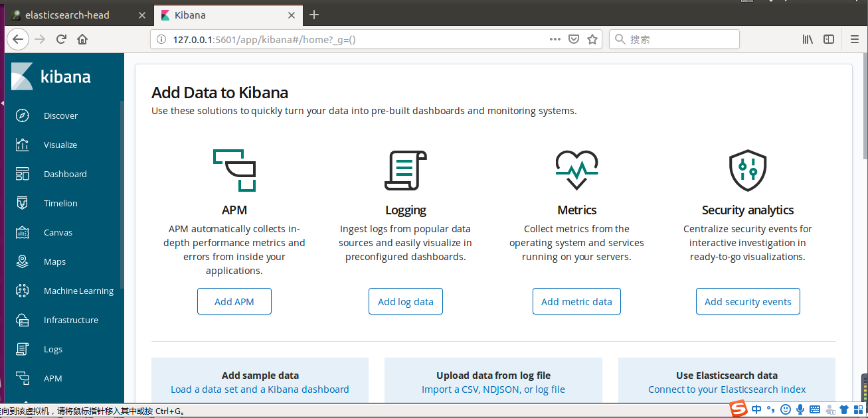Open the Firefox hamburger menu

pos(855,39)
